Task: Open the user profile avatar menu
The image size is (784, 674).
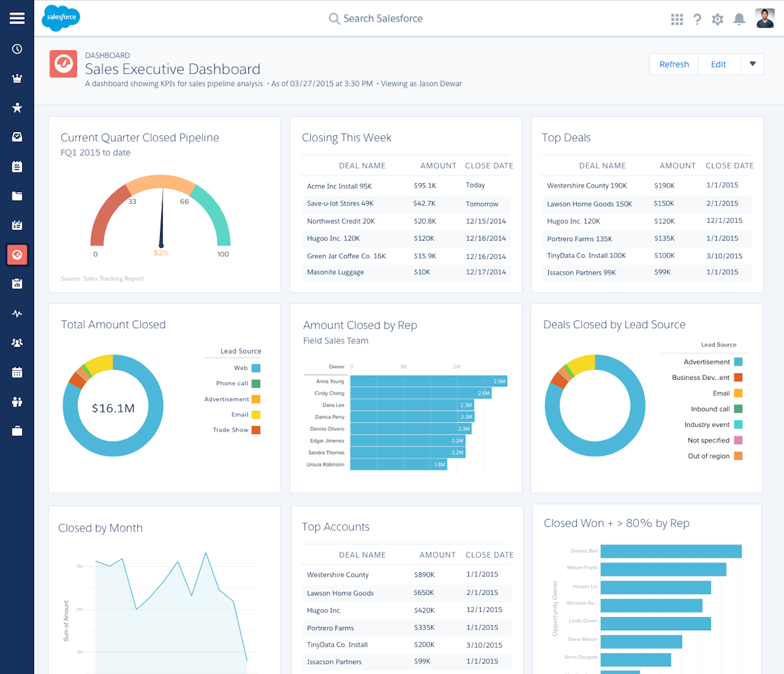Action: click(x=764, y=18)
